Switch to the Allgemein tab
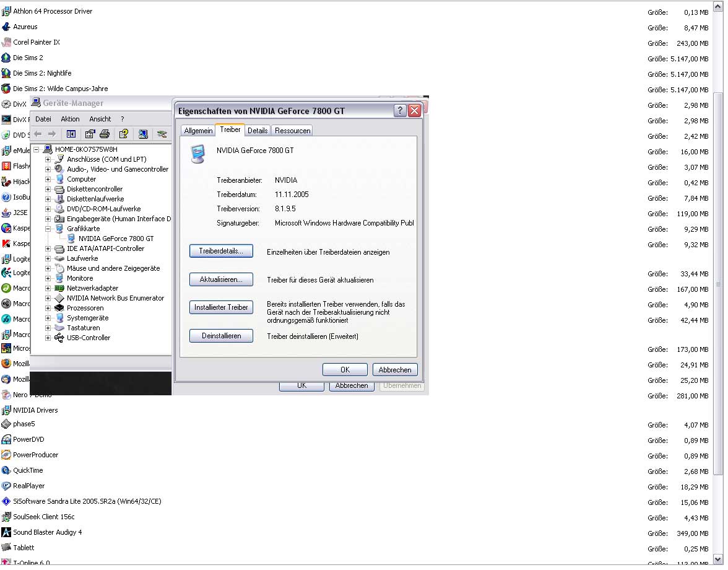The height and width of the screenshot is (570, 728). [198, 131]
